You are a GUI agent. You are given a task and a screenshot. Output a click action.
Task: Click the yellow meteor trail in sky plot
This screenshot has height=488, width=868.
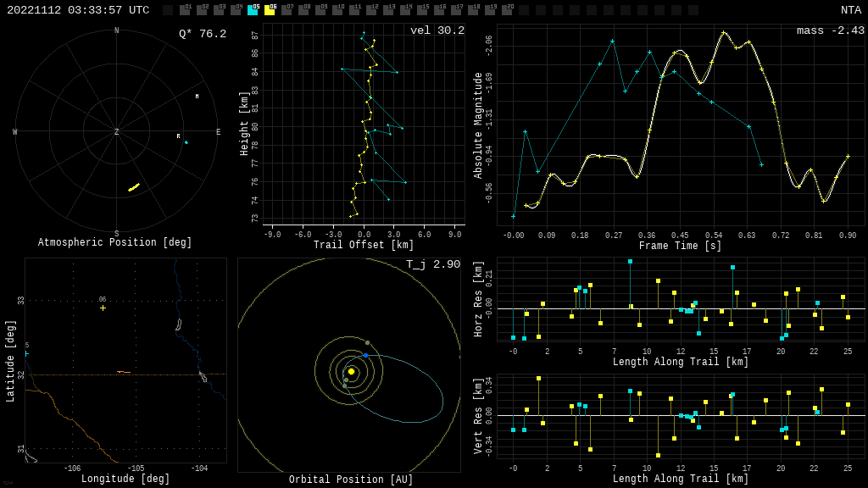(x=134, y=187)
